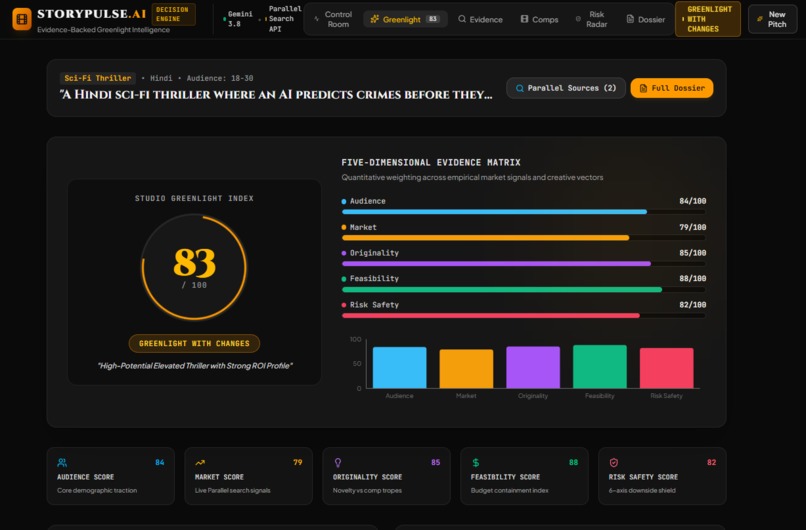This screenshot has height=530, width=806.
Task: Click the Greenlight With Changes pill under the gauge
Action: pos(194,343)
